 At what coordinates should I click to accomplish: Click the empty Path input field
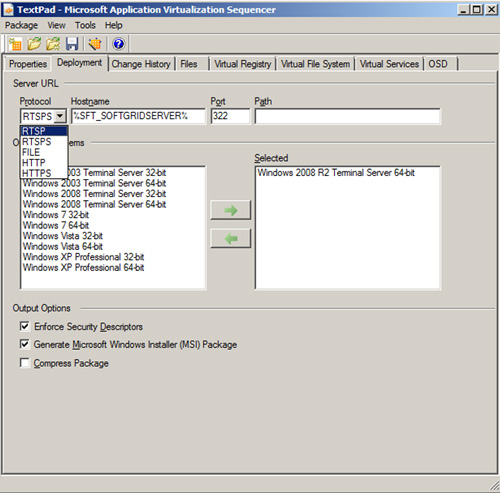pos(348,116)
